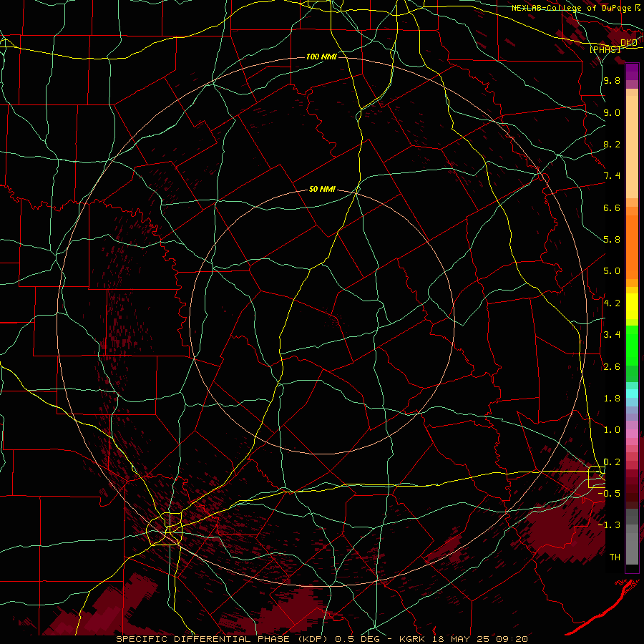Screen dimensions: 644x644
Task: Click the '1.8' value on the color scale
Action: pos(612,399)
